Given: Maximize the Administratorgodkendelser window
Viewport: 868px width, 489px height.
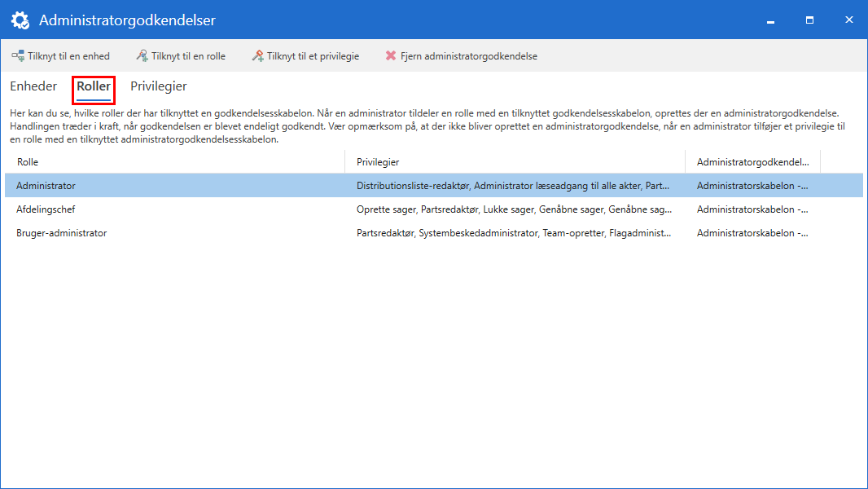Looking at the screenshot, I should (810, 20).
